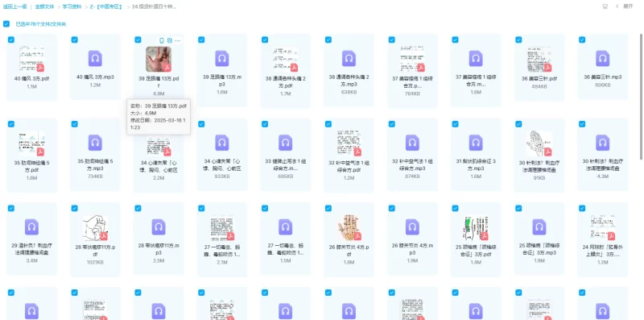Uncheck the checkbox on the 38 mp3 card
The height and width of the screenshot is (320, 644).
coord(328,39)
